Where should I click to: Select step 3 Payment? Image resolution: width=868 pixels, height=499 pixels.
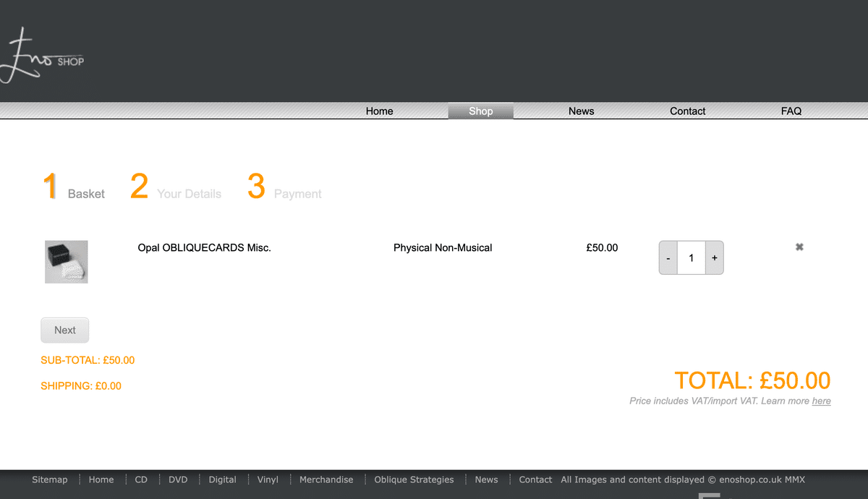[x=285, y=187]
